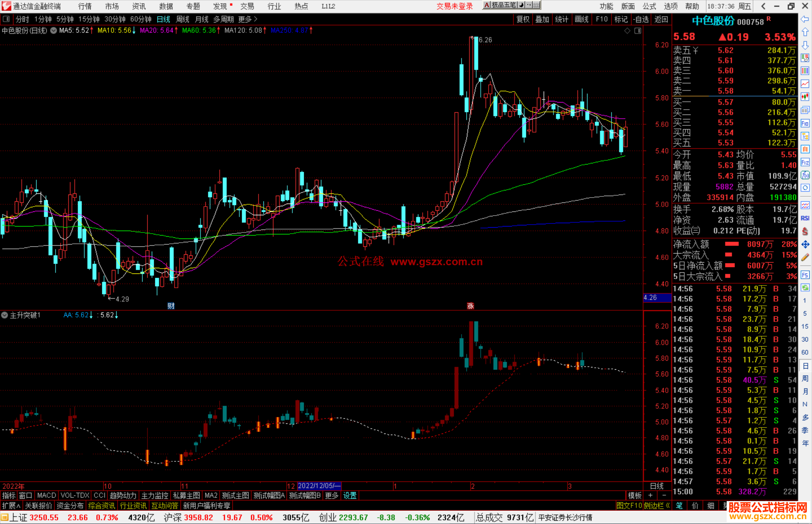Click the RSI indicator sidebar icon
The image size is (812, 524).
[x=805, y=218]
